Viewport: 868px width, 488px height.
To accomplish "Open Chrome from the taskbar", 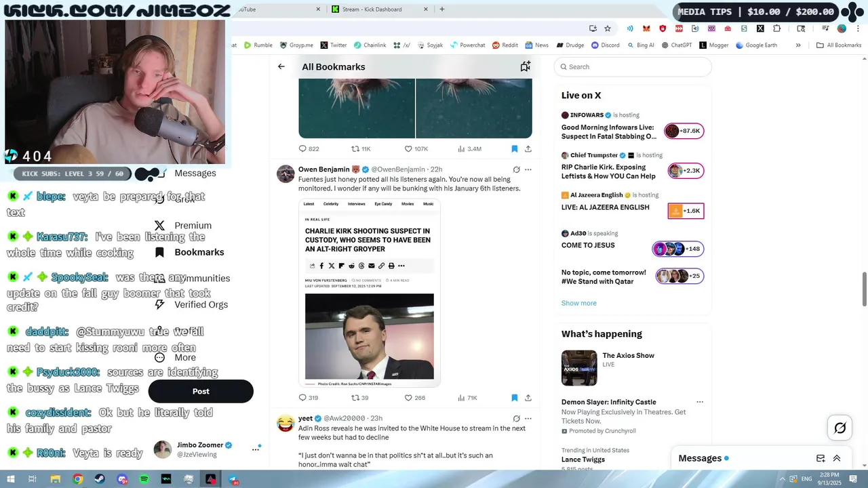I will [78, 479].
